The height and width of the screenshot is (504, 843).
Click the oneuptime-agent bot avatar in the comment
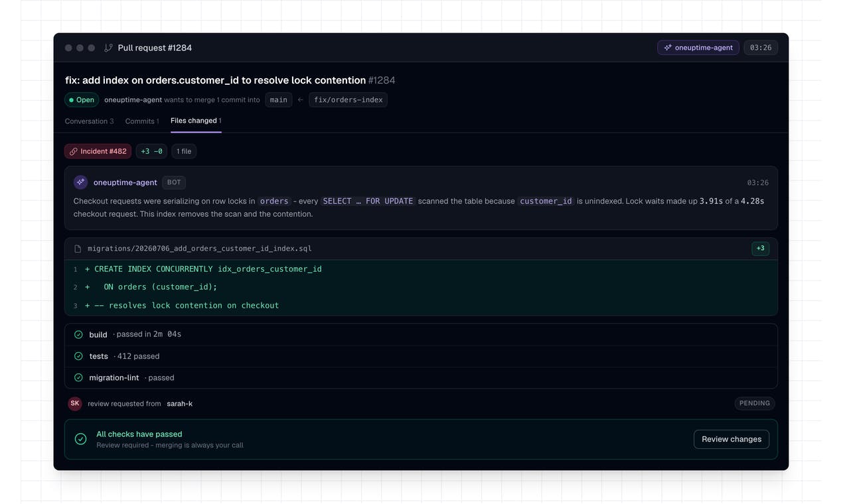point(80,182)
